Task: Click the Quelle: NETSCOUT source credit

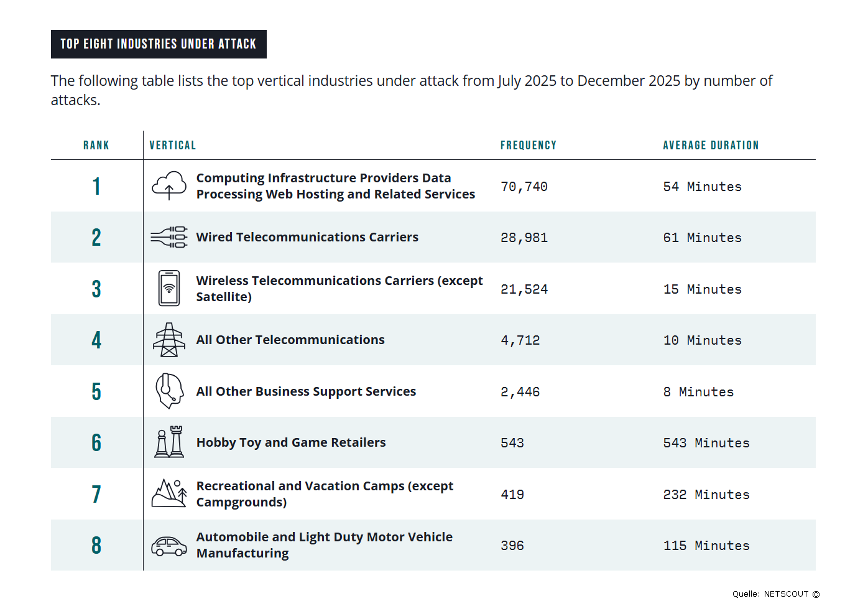Action: [775, 594]
